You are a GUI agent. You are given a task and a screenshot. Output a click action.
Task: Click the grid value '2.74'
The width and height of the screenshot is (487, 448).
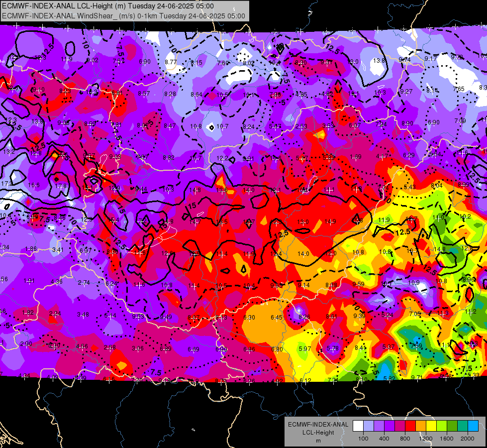coord(84,283)
